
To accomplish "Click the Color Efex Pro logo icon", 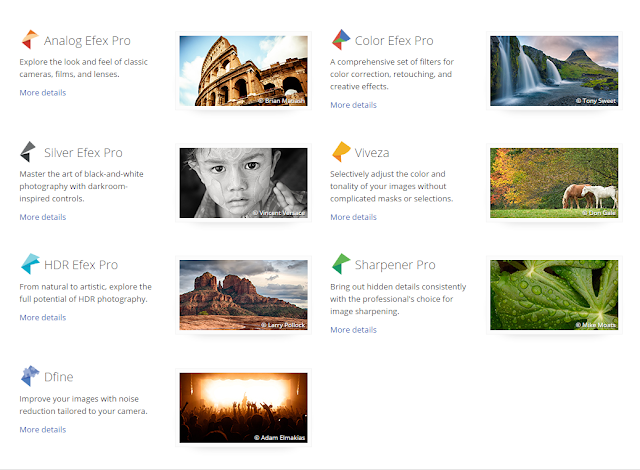I will pos(341,40).
